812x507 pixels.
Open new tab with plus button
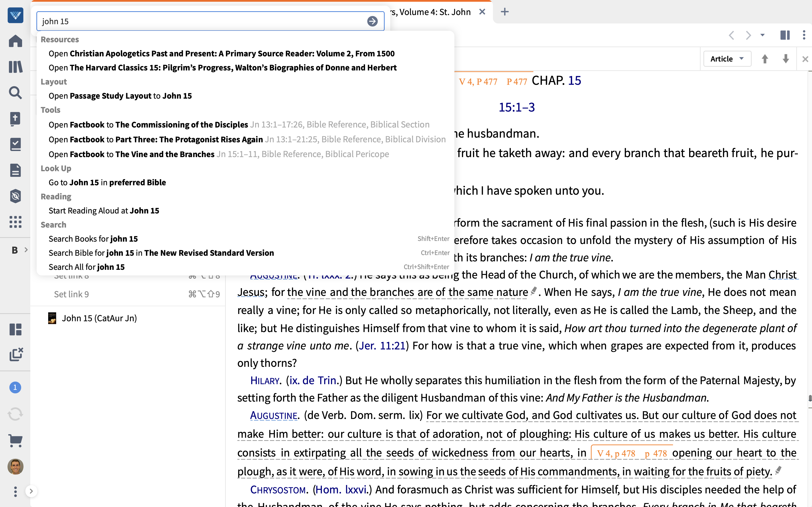[x=504, y=12]
